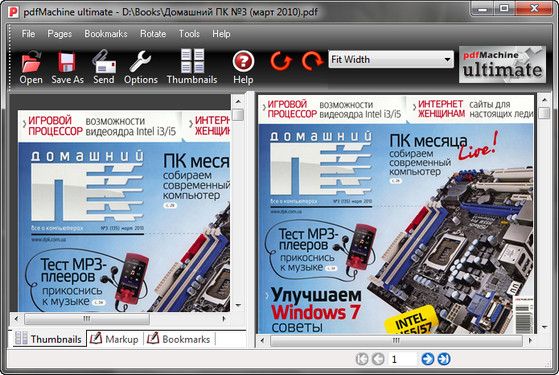The height and width of the screenshot is (375, 559).
Task: Click document view horizontal scrollbar left arrow
Action: point(263,340)
